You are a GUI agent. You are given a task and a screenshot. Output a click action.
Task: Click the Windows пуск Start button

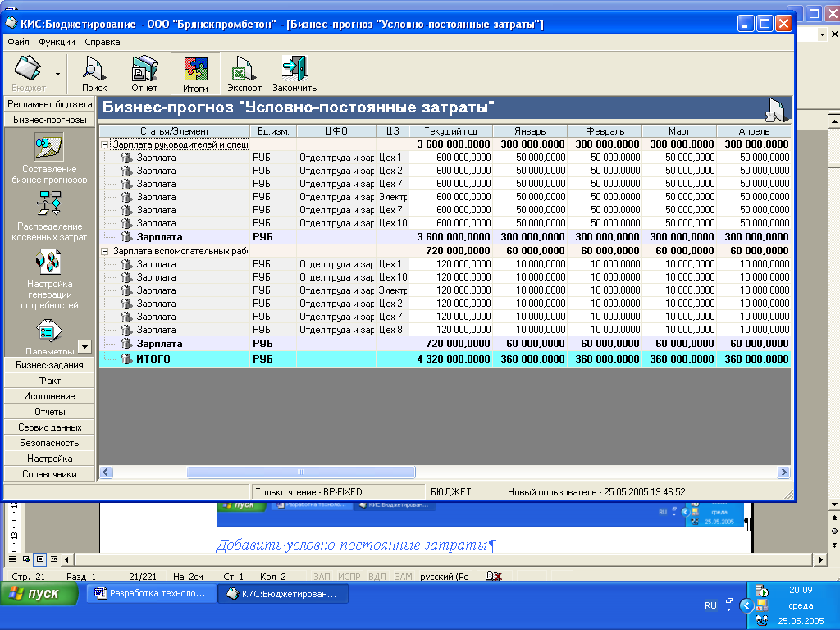click(x=39, y=593)
